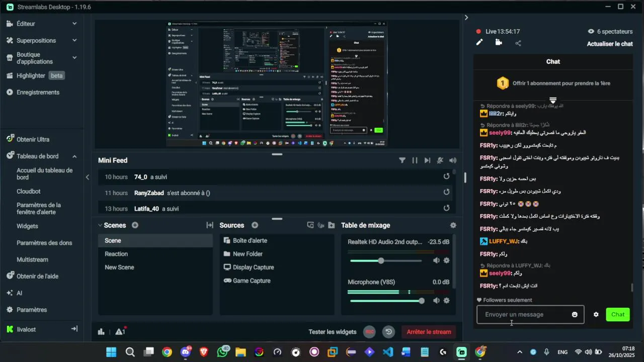Adjust the Realtek HD Audio volume slider
Screen dimensions: 644x362
386,260
